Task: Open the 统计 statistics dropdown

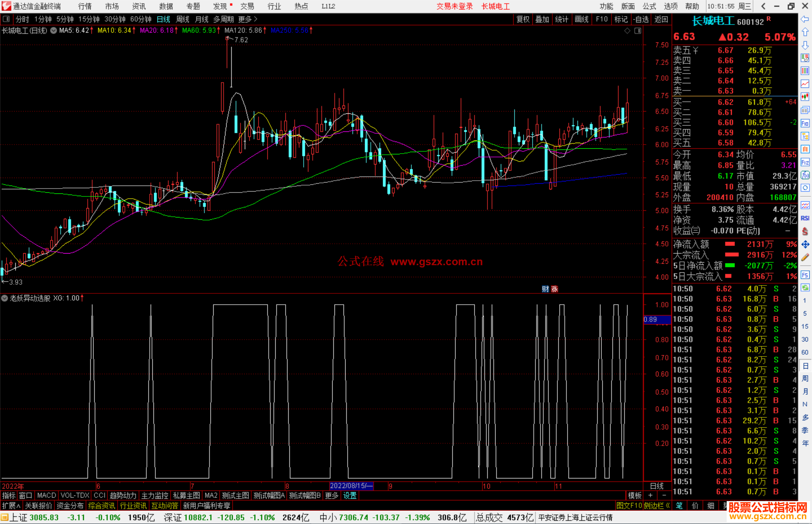Action: 562,19
